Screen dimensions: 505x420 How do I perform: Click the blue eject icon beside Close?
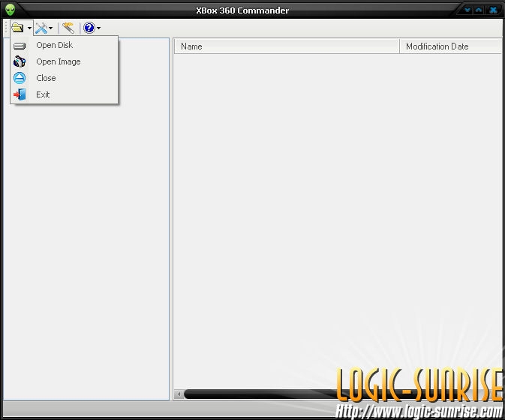pos(20,78)
